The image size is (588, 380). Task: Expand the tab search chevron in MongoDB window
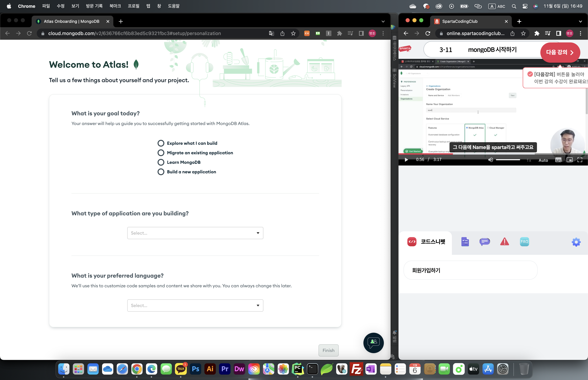pos(383,21)
